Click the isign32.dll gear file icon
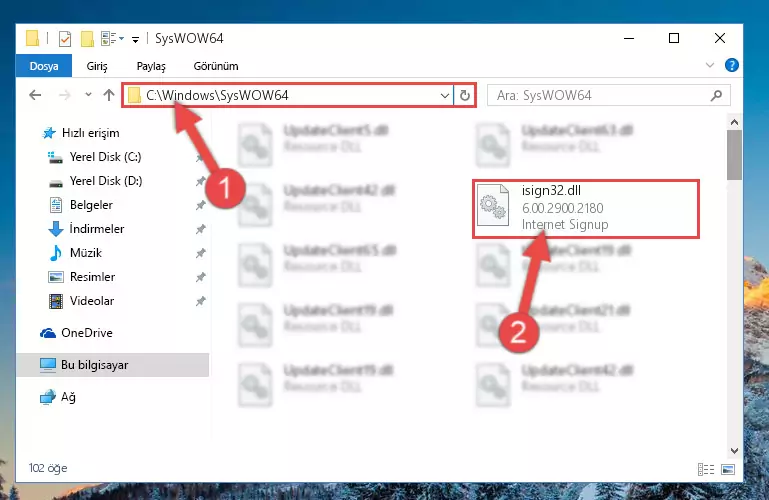The image size is (769, 500). (x=493, y=205)
